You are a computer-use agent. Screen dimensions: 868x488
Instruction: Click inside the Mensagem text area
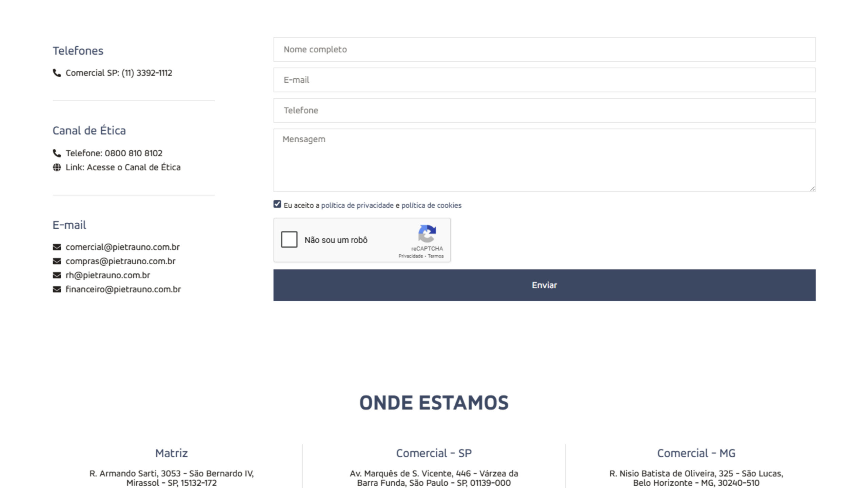point(544,160)
